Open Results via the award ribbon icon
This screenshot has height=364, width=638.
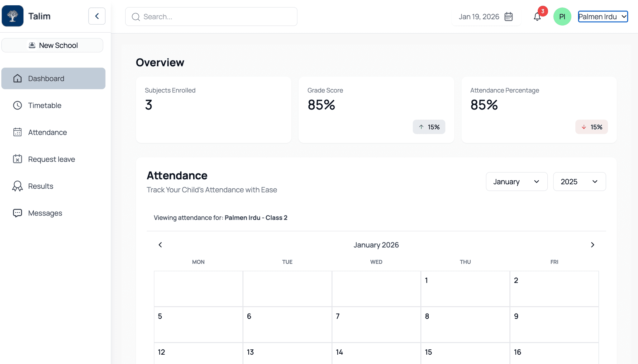coord(17,186)
